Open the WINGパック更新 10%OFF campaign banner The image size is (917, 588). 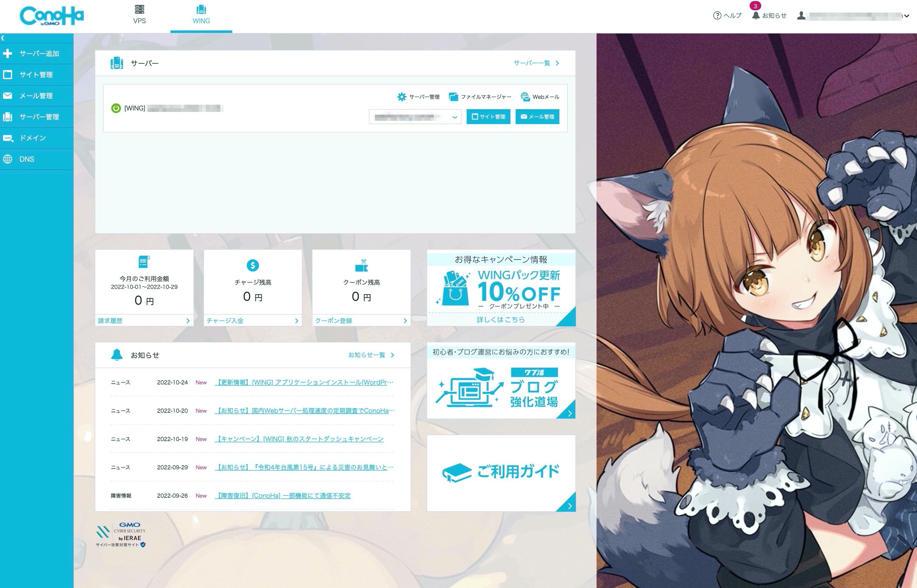tap(501, 288)
